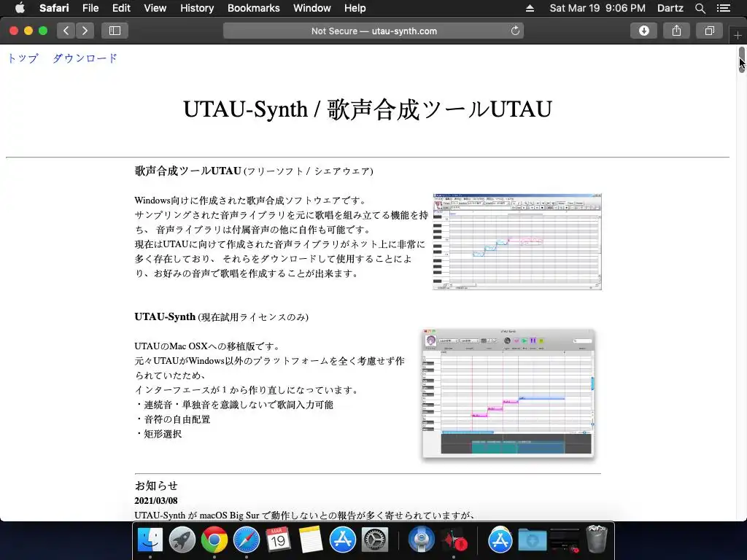Open the Edit menu
This screenshot has height=560, width=747.
[x=121, y=8]
